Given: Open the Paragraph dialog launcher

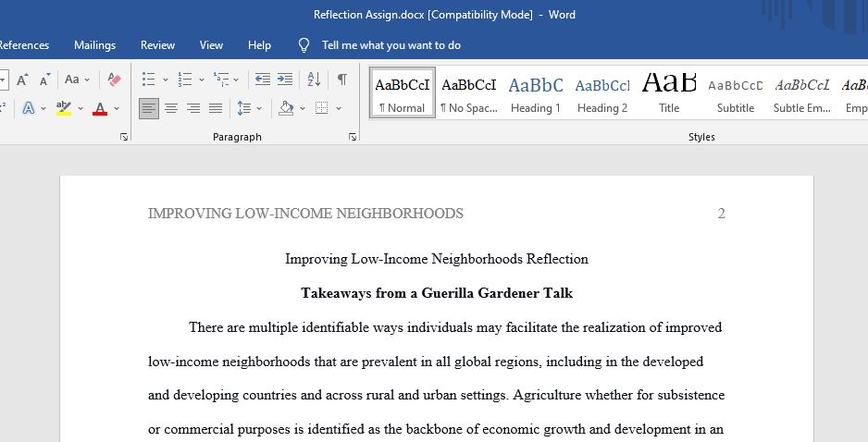Looking at the screenshot, I should click(x=353, y=137).
